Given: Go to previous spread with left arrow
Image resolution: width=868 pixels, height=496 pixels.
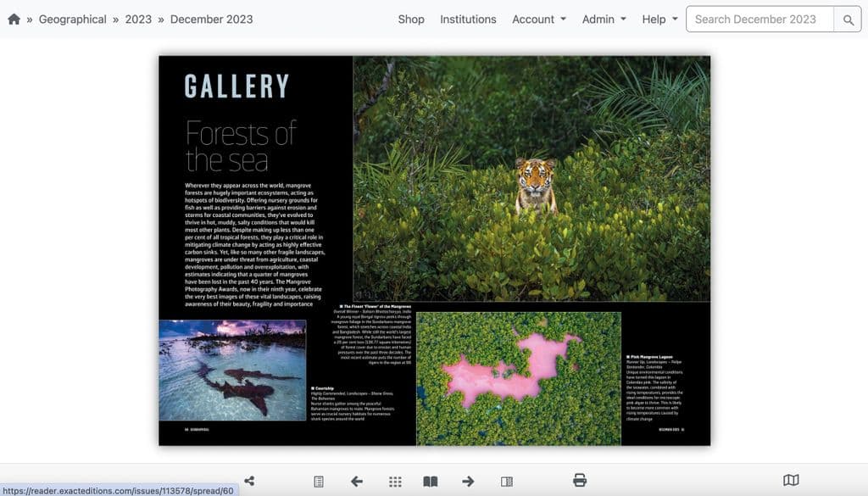Looking at the screenshot, I should (357, 482).
